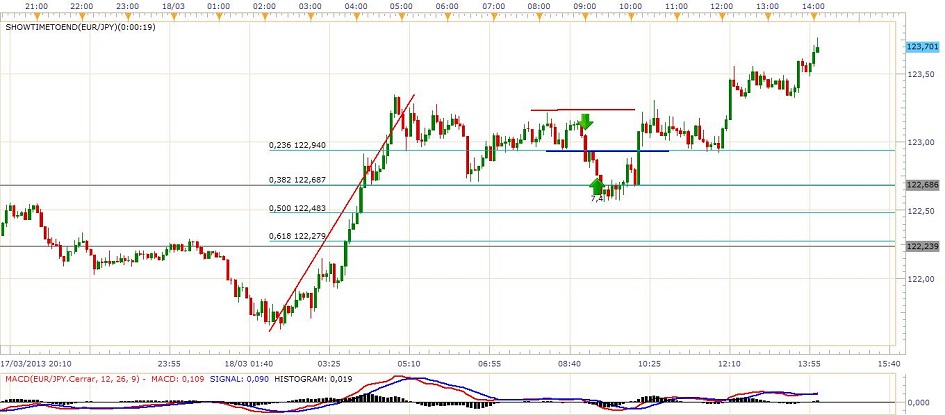The width and height of the screenshot is (945, 415).
Task: Select the short red horizontal resistance line
Action: [x=582, y=110]
